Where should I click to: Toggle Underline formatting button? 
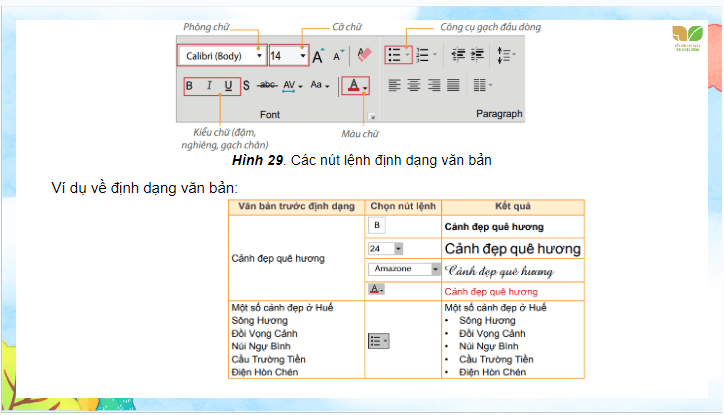[x=228, y=86]
